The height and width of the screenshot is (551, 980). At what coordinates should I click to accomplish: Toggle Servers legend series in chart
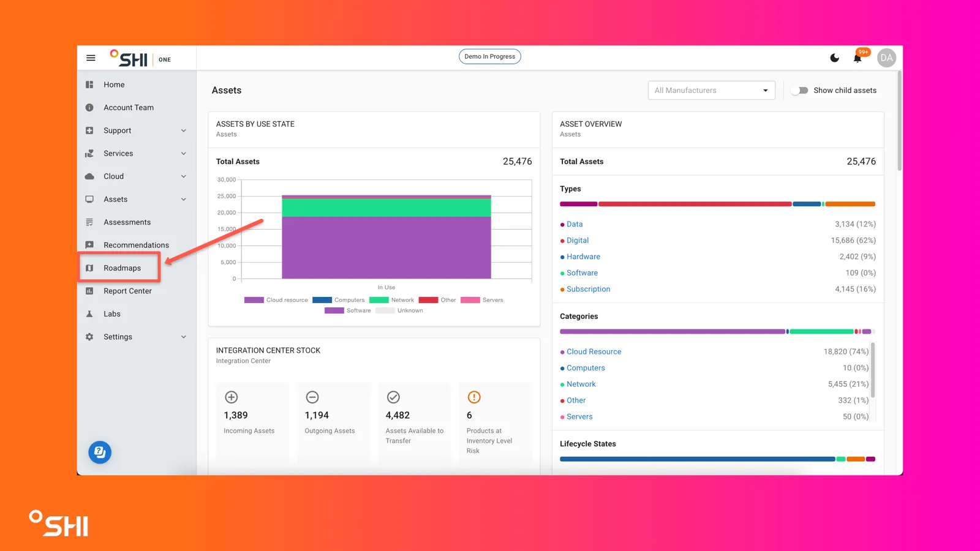481,300
